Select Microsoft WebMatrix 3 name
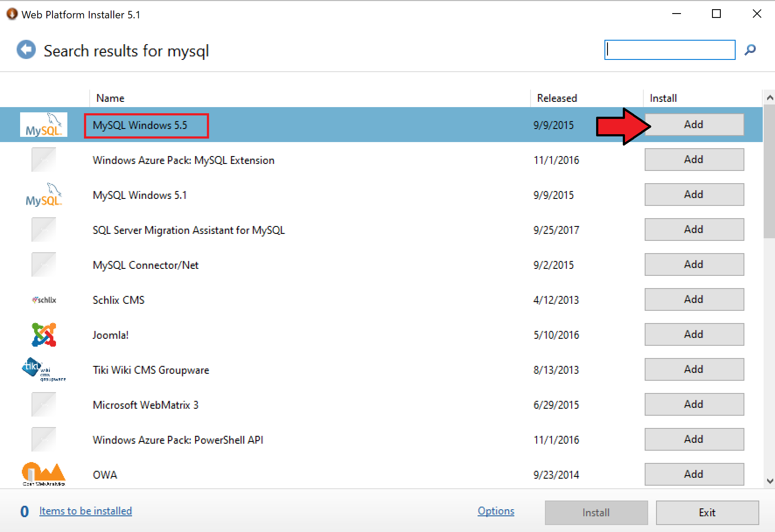The height and width of the screenshot is (532, 775). [x=146, y=405]
